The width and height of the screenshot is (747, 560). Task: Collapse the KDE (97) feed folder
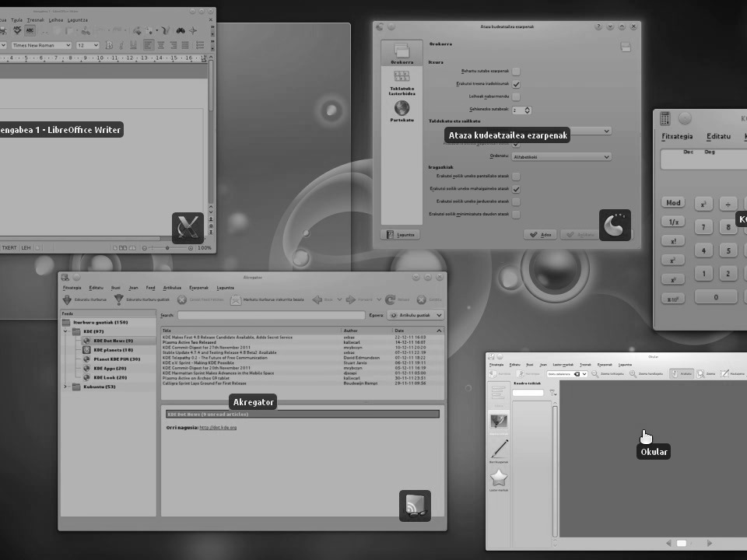click(x=66, y=331)
